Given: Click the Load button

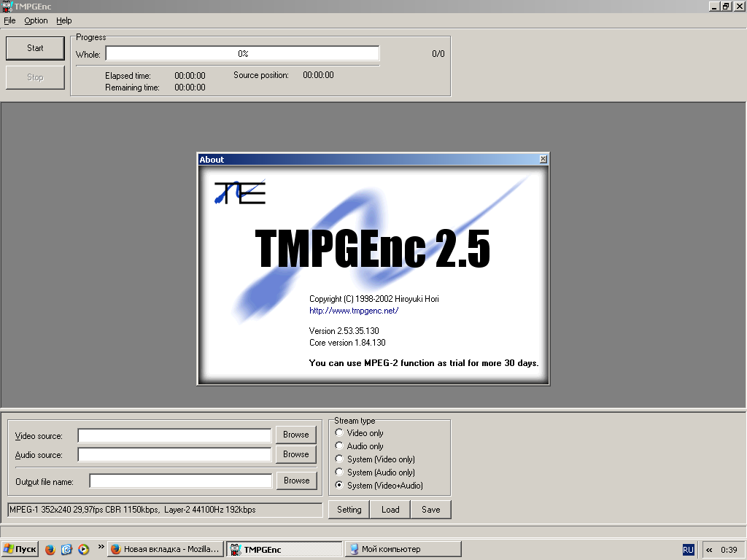Looking at the screenshot, I should [390, 510].
